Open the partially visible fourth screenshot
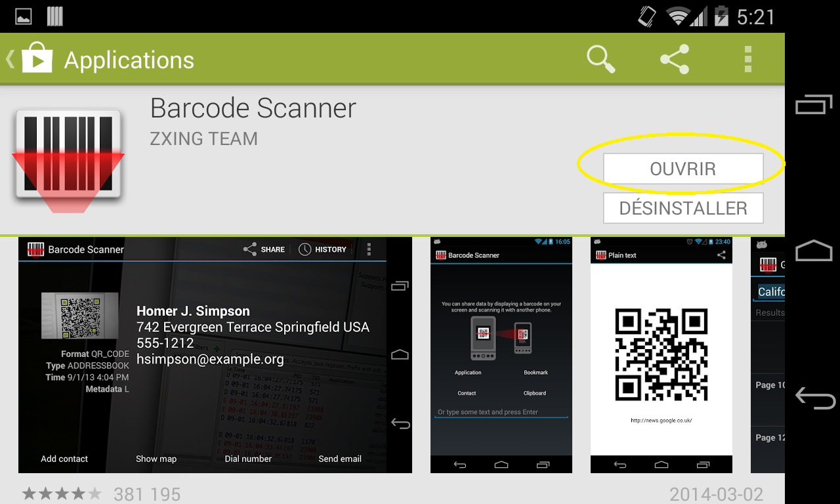The image size is (840, 504). (x=768, y=354)
